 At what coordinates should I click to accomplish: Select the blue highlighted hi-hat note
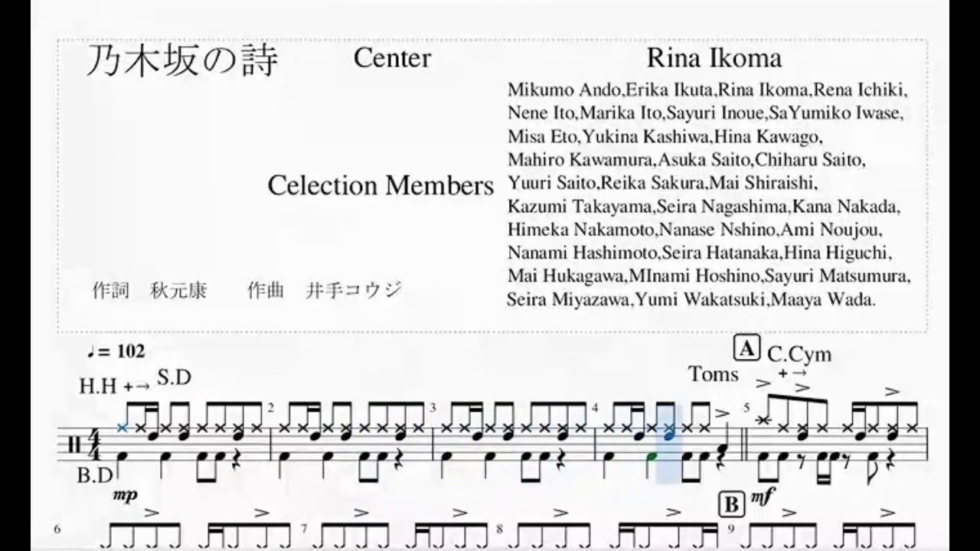coord(122,428)
